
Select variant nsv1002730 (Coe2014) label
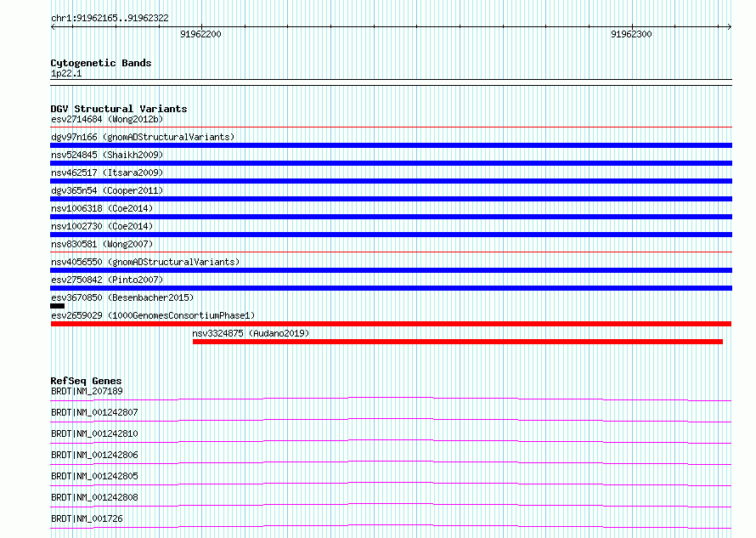click(102, 226)
